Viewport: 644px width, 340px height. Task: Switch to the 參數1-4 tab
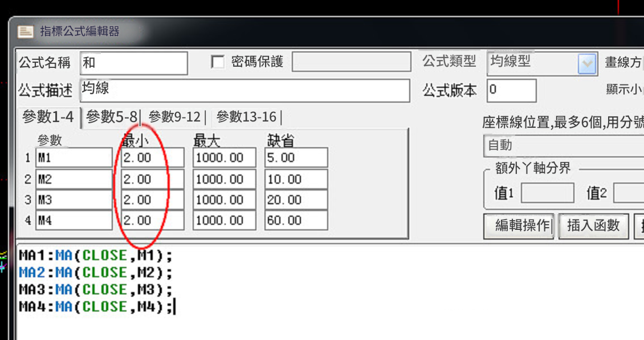(x=48, y=117)
